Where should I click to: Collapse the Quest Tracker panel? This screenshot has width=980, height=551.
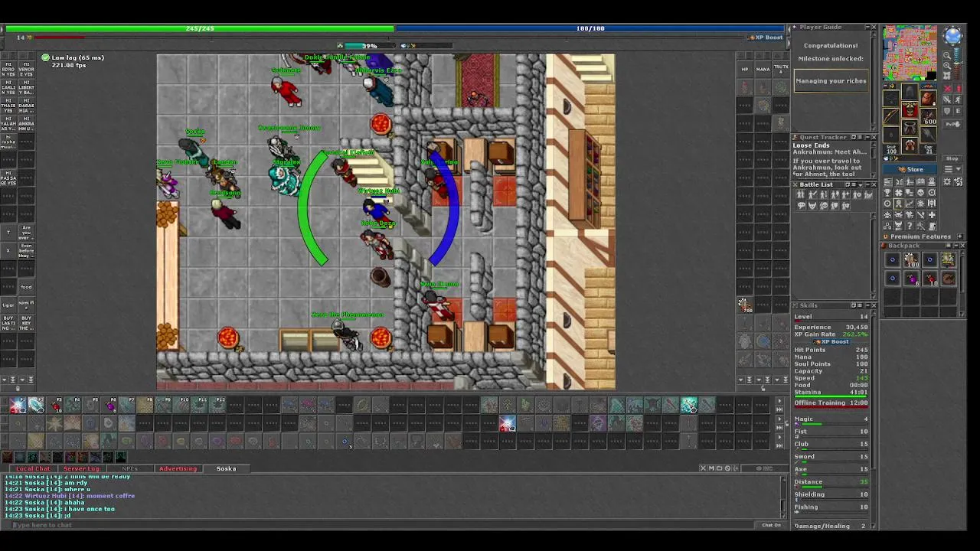(x=867, y=138)
